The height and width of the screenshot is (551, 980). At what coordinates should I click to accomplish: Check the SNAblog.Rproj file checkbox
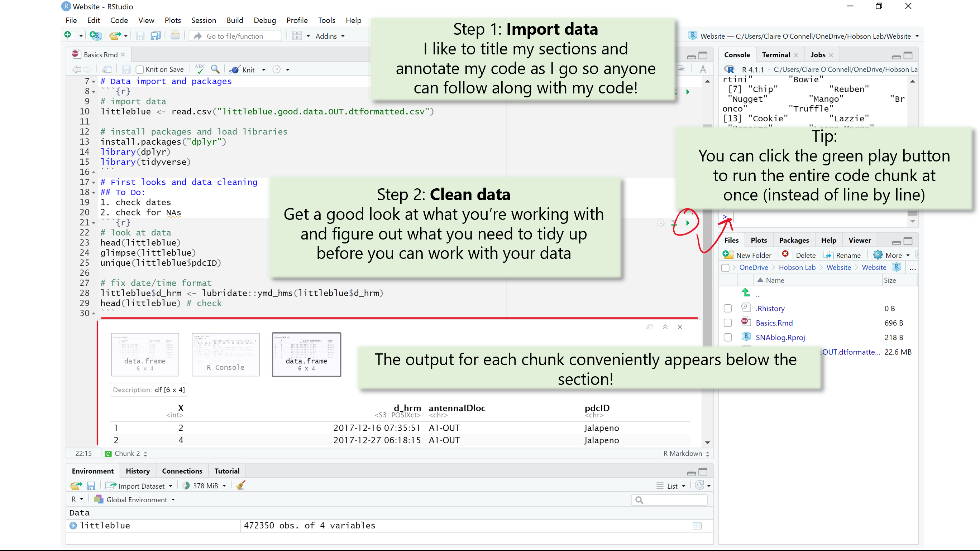pyautogui.click(x=728, y=337)
